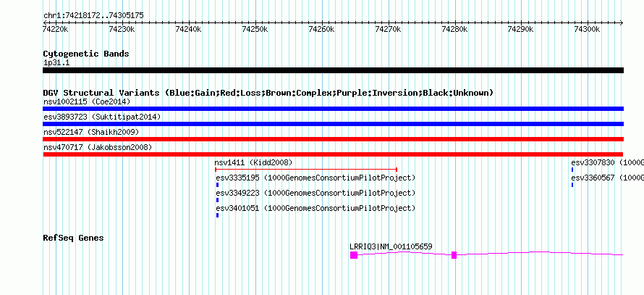Viewport: 644px width, 295px height.
Task: Click the esv3401051 small blue marker
Action: (x=217, y=215)
